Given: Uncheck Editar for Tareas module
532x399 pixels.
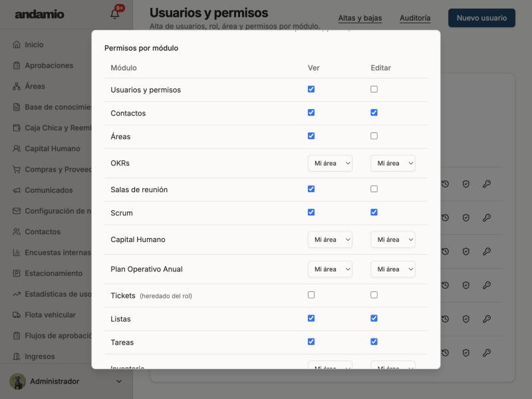Looking at the screenshot, I should pos(374,342).
